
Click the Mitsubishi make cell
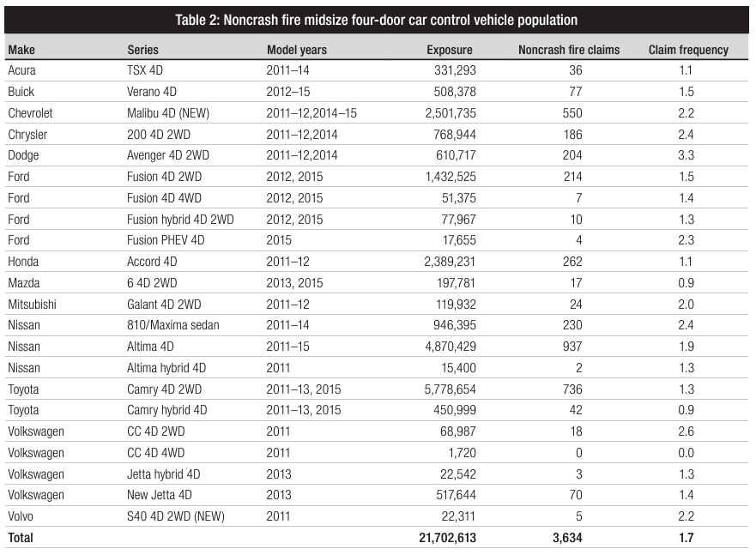point(32,304)
